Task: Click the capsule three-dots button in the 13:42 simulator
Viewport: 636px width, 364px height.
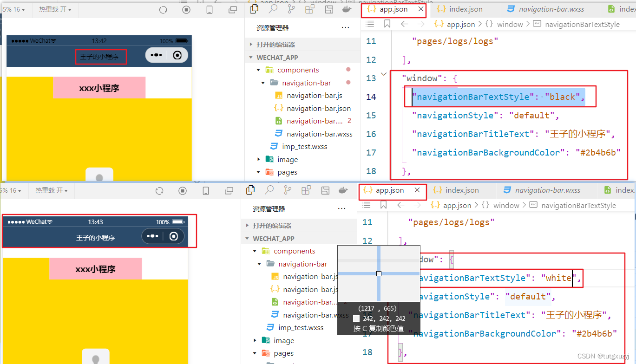Action: [x=156, y=55]
